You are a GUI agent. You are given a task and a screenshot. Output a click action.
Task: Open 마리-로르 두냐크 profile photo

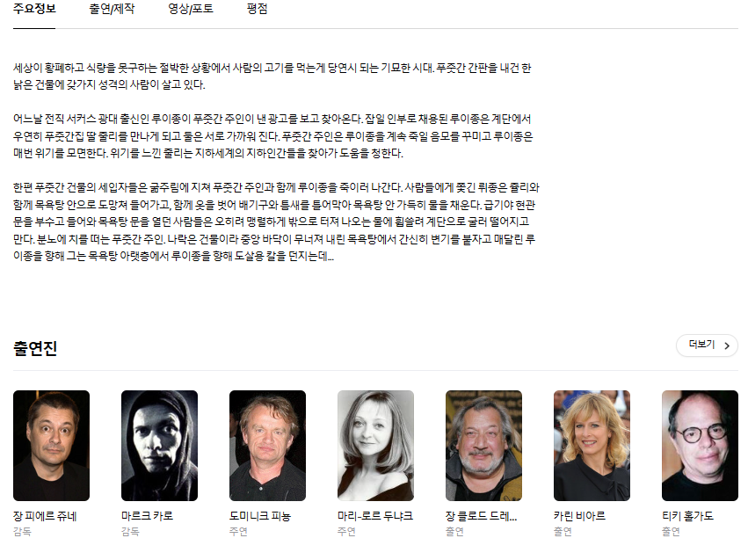point(375,446)
